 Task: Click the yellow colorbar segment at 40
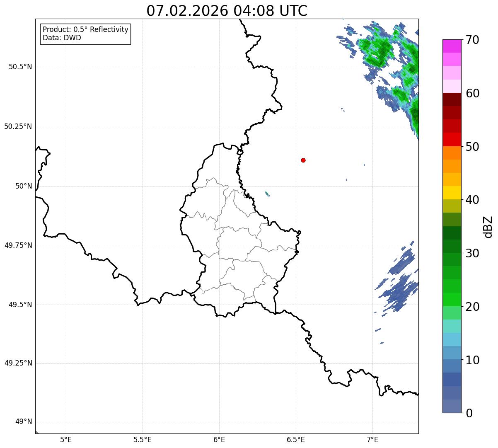(452, 193)
